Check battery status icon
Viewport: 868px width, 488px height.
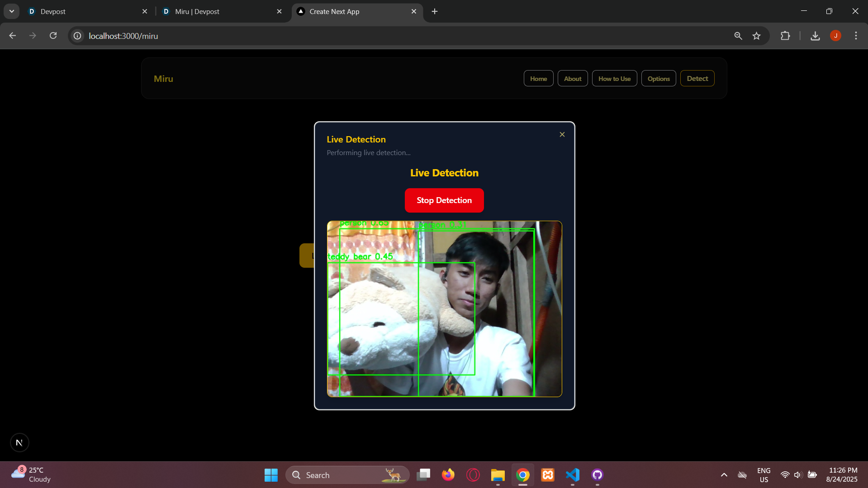click(x=812, y=475)
